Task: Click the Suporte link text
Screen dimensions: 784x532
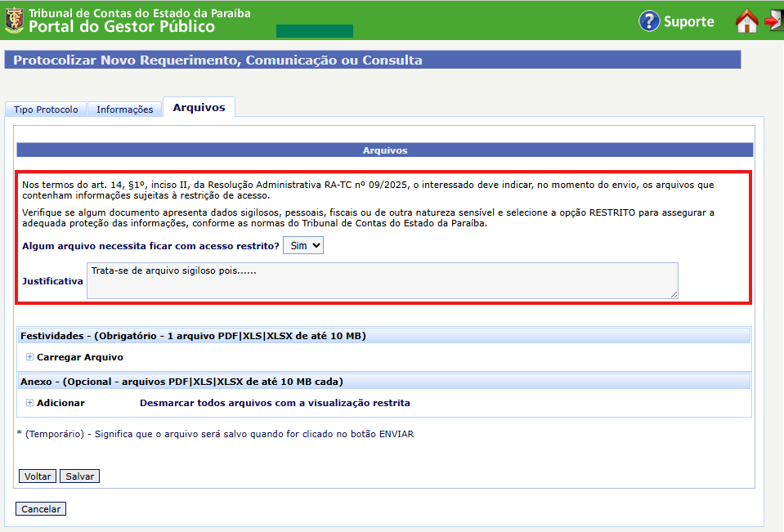Action: 688,22
